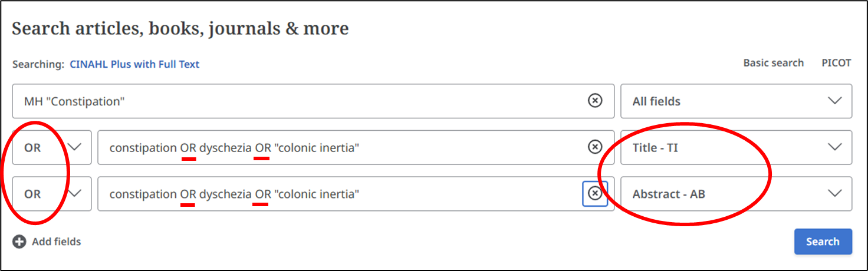Clear the Abstract row search terms

coord(595,194)
